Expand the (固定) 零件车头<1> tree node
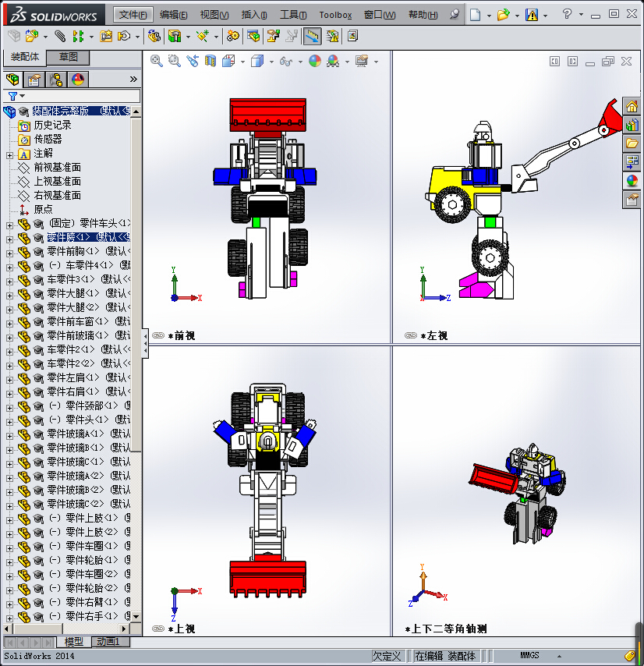This screenshot has width=644, height=666. click(x=10, y=225)
